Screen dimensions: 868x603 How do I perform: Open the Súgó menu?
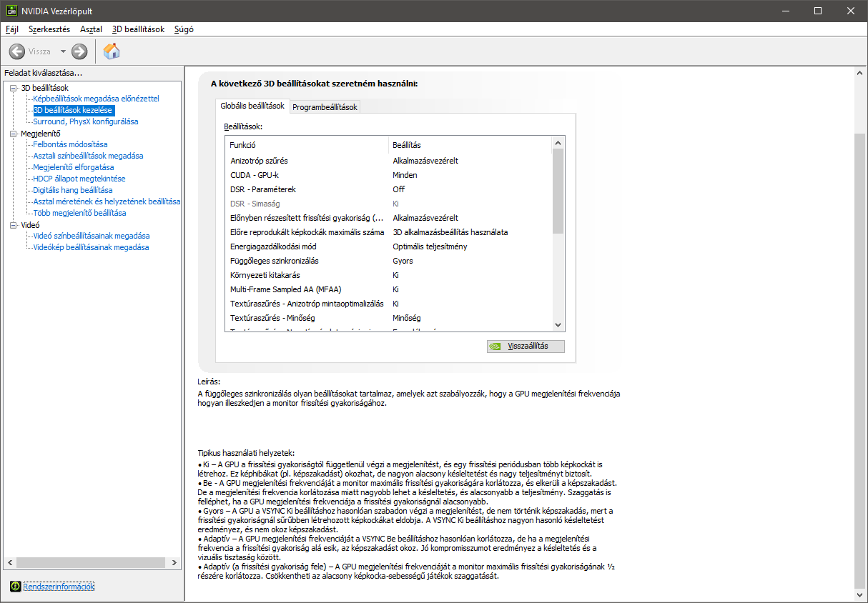184,29
